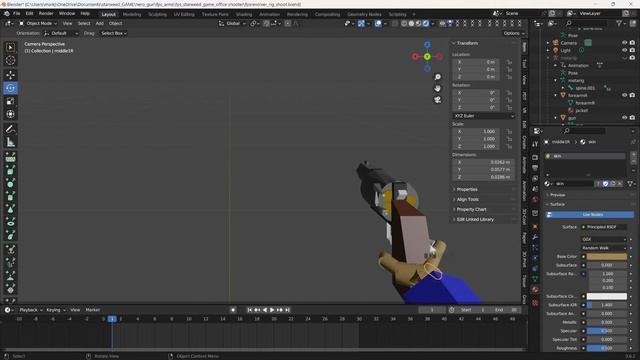The height and width of the screenshot is (360, 640).
Task: Open the Keying menu in timeline
Action: point(55,310)
